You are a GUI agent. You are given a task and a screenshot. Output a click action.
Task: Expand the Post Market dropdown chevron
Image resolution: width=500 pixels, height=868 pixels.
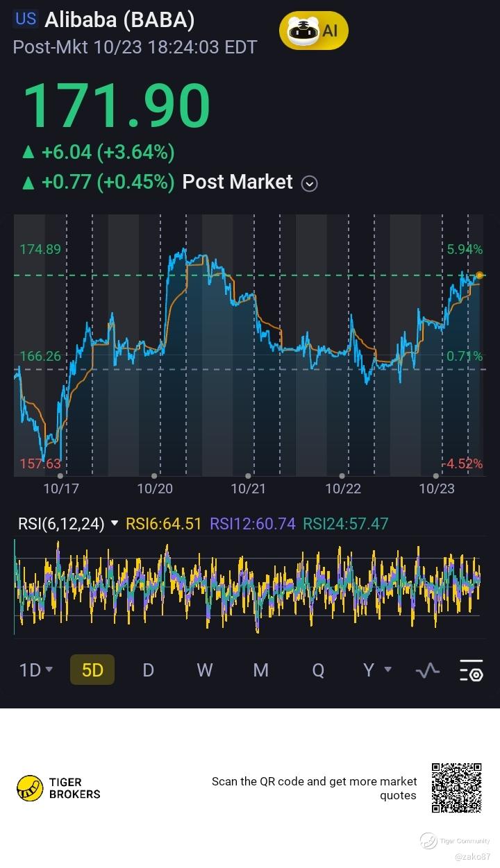coord(310,183)
